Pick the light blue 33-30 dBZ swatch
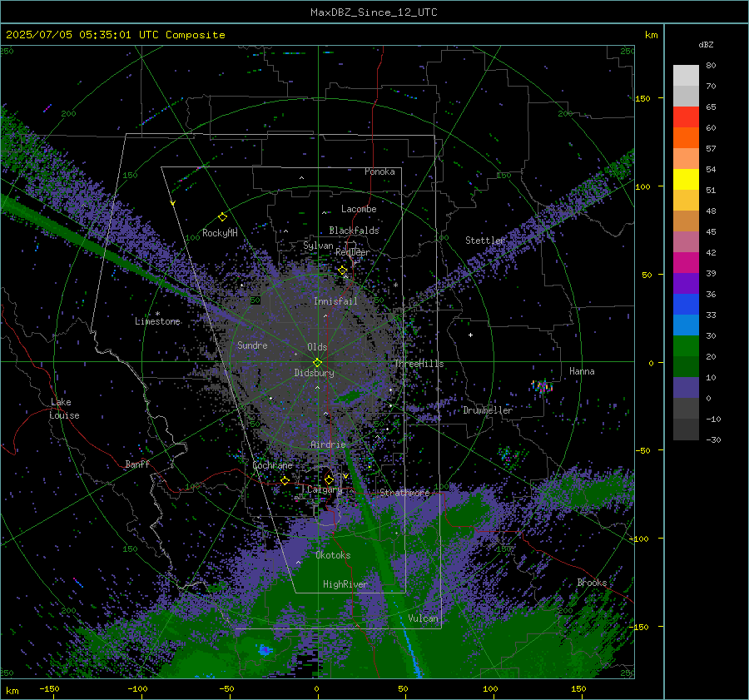 (686, 325)
